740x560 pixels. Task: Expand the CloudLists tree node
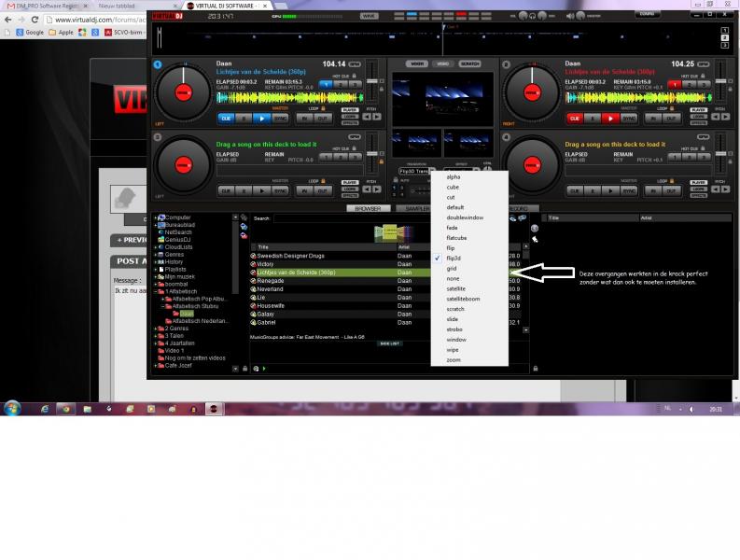[x=155, y=247]
